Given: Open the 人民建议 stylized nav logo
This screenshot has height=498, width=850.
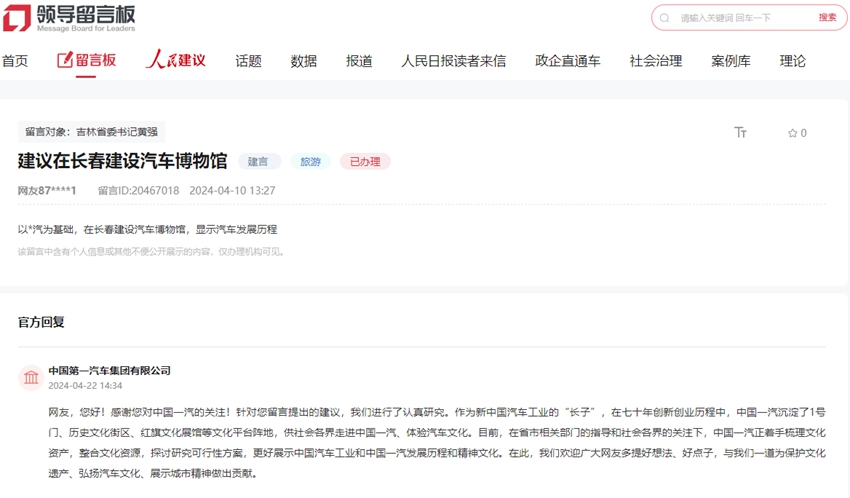Looking at the screenshot, I should [175, 60].
